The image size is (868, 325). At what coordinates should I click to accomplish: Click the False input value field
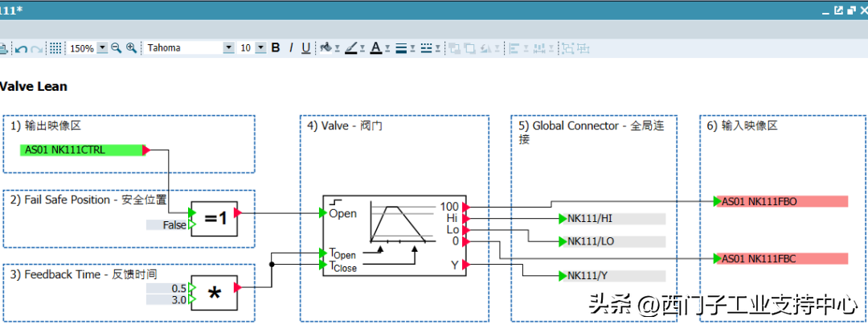click(x=166, y=225)
